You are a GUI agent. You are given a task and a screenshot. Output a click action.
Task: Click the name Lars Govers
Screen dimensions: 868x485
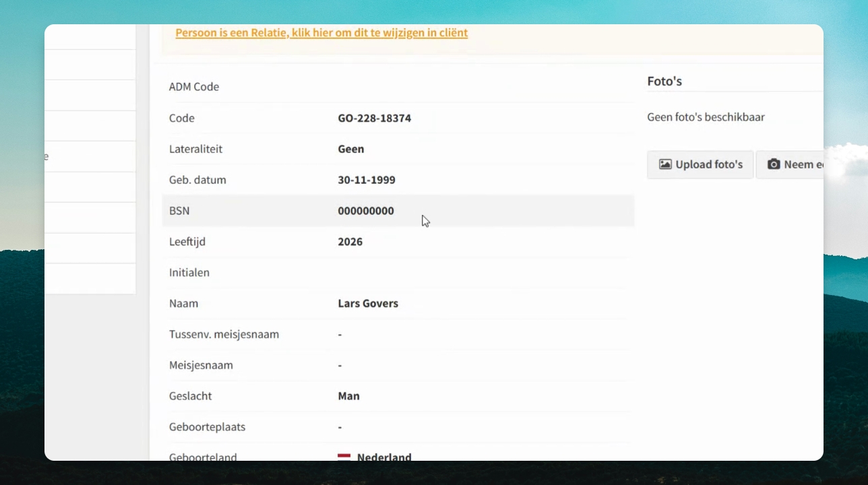368,303
